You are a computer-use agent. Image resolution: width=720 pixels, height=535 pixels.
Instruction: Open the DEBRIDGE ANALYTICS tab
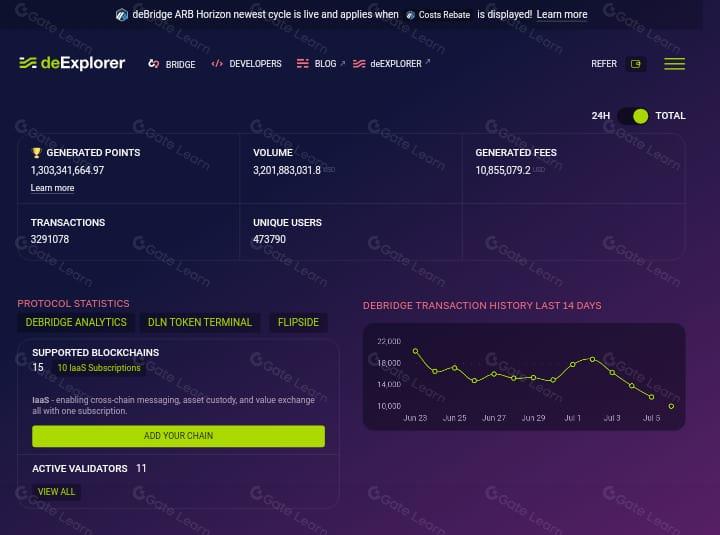76,322
